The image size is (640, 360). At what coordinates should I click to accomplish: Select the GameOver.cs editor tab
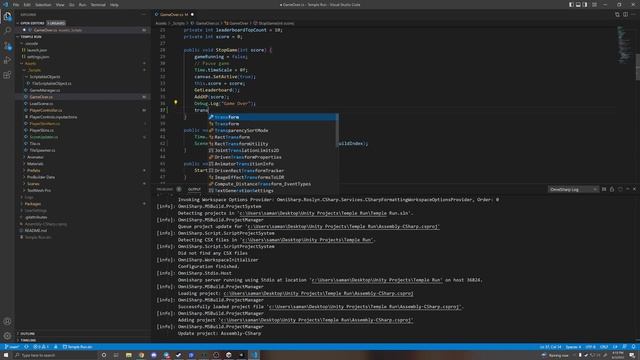173,14
